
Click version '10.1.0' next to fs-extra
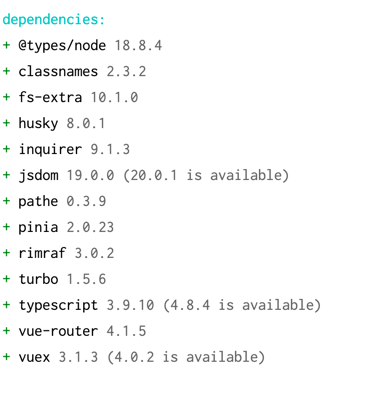click(114, 97)
